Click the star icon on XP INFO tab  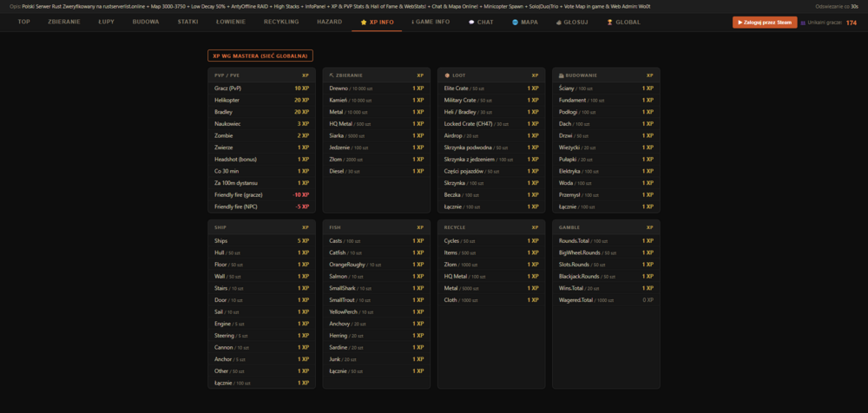[x=364, y=23]
